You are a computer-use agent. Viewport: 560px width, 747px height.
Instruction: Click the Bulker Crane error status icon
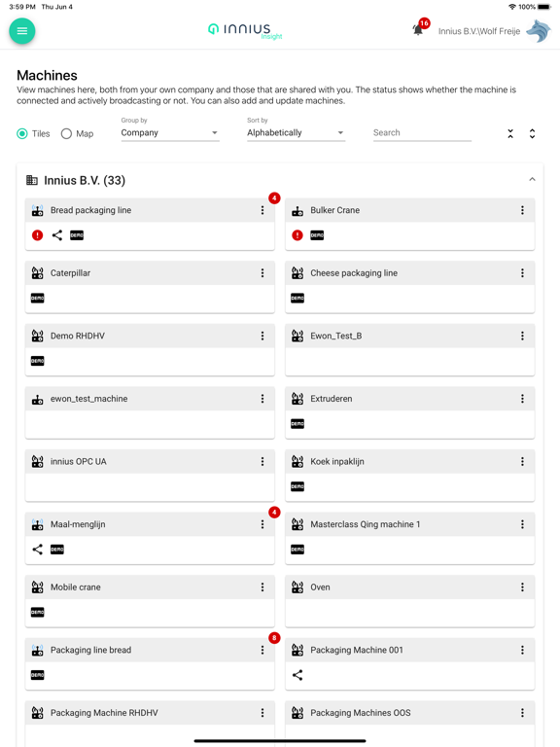(x=297, y=235)
